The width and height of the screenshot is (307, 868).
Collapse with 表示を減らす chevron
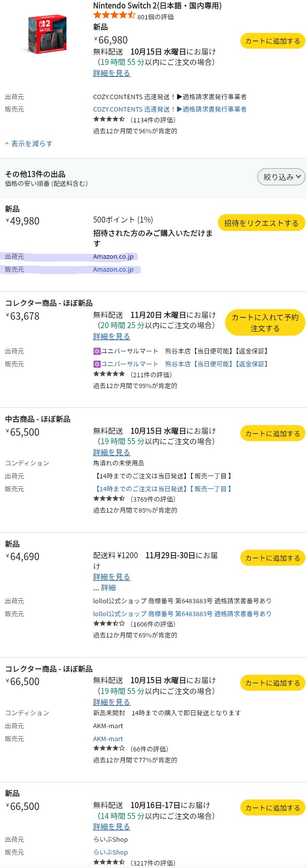click(28, 144)
